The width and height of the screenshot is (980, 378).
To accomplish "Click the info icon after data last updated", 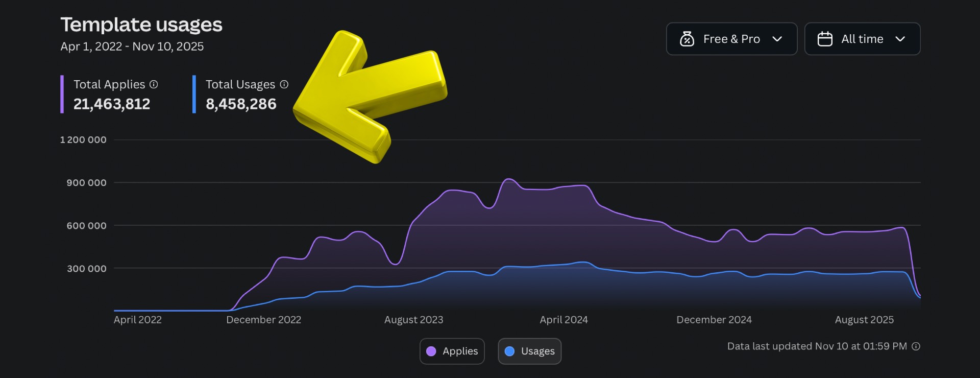I will tap(916, 346).
